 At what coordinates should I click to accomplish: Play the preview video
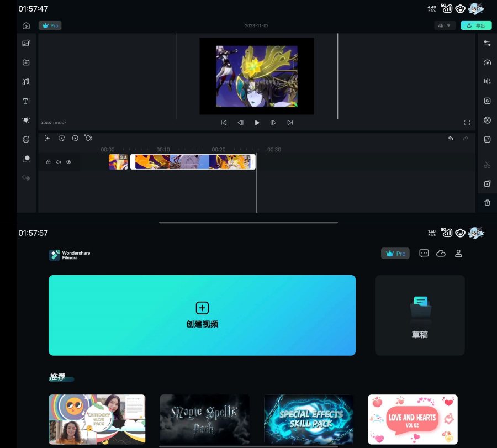pos(257,123)
